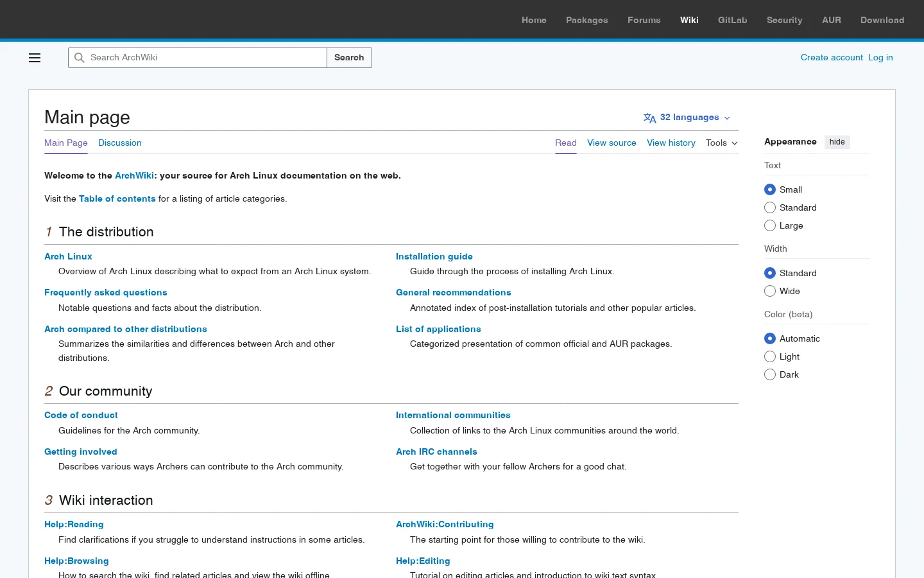
Task: Choose Automatic color mode
Action: [770, 338]
